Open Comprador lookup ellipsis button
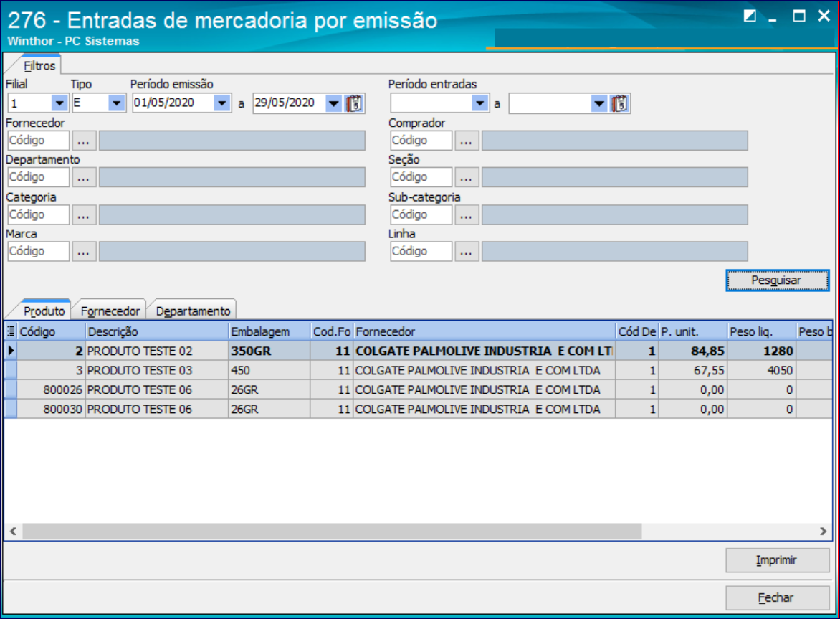 tap(467, 141)
